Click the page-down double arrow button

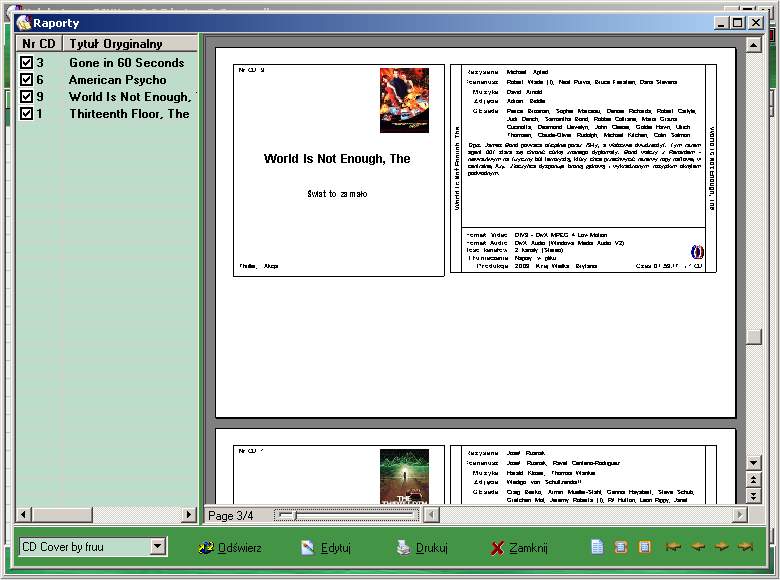[x=754, y=496]
